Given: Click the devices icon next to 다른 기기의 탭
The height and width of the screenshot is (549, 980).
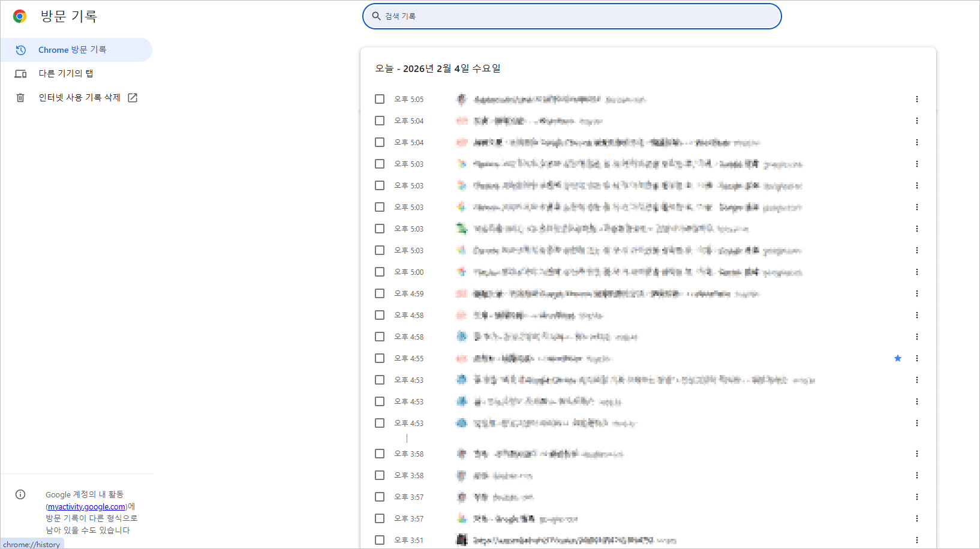Looking at the screenshot, I should pyautogui.click(x=20, y=73).
